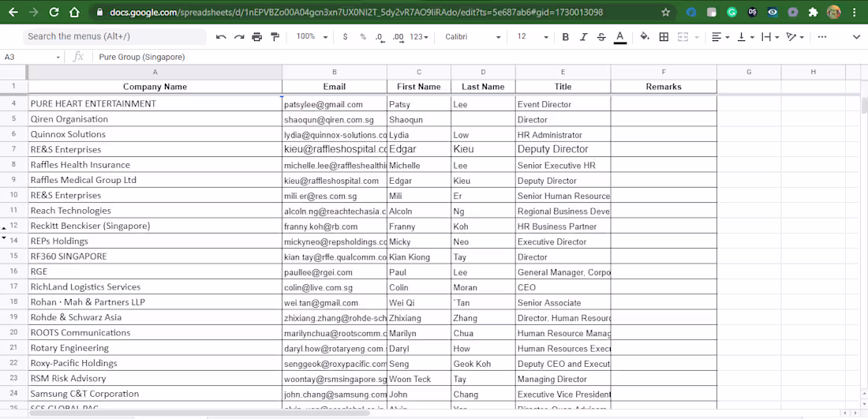Print the spreadsheet
The image size is (868, 419).
257,36
